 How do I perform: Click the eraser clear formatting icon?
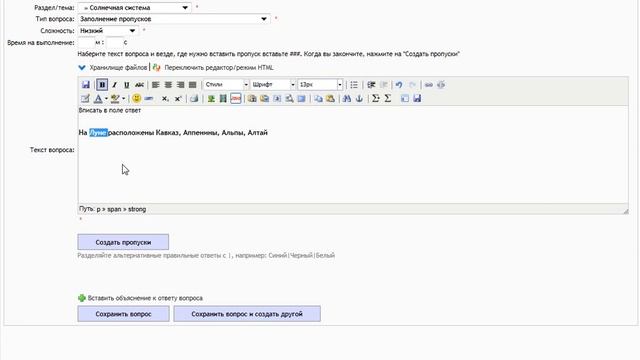point(194,98)
